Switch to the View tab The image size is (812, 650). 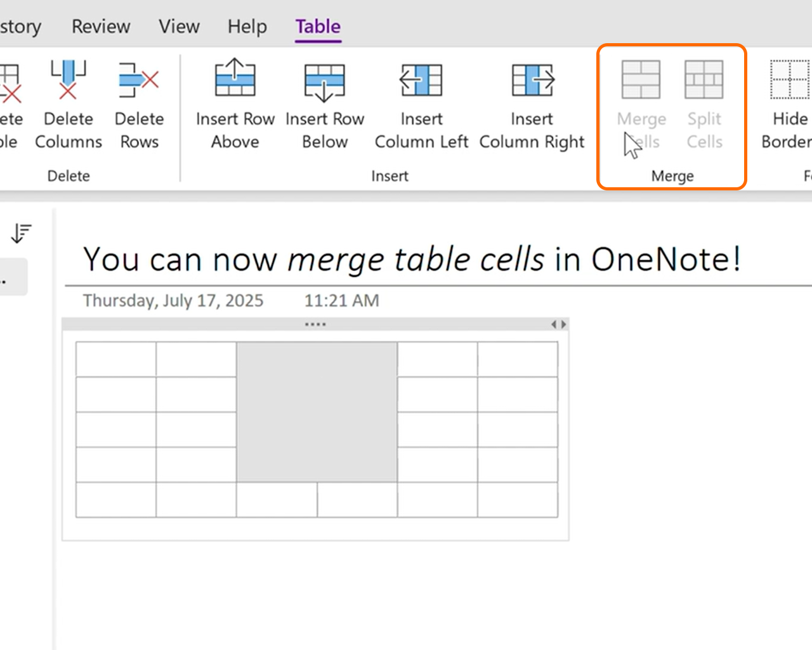coord(179,27)
